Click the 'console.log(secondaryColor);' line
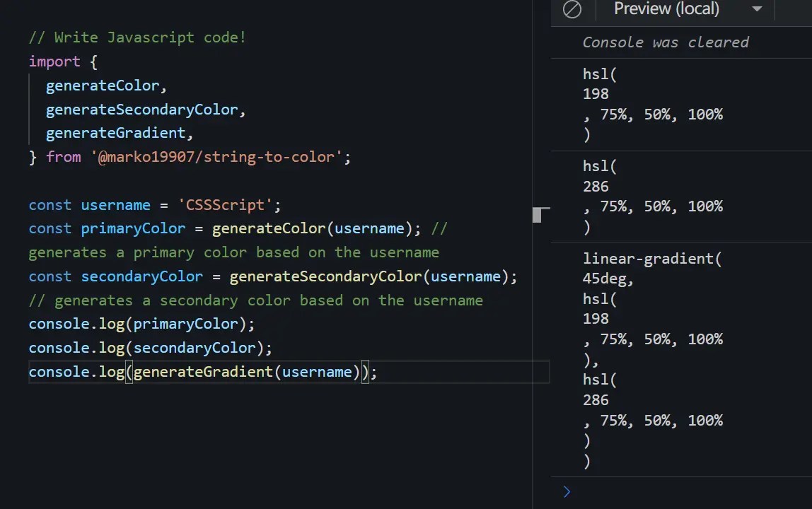 150,349
